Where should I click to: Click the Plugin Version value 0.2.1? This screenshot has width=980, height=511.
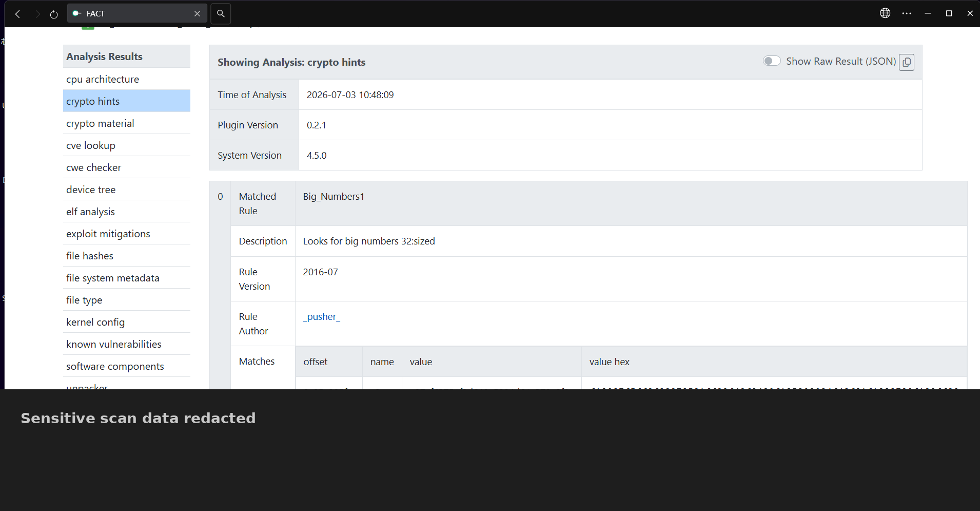tap(317, 125)
